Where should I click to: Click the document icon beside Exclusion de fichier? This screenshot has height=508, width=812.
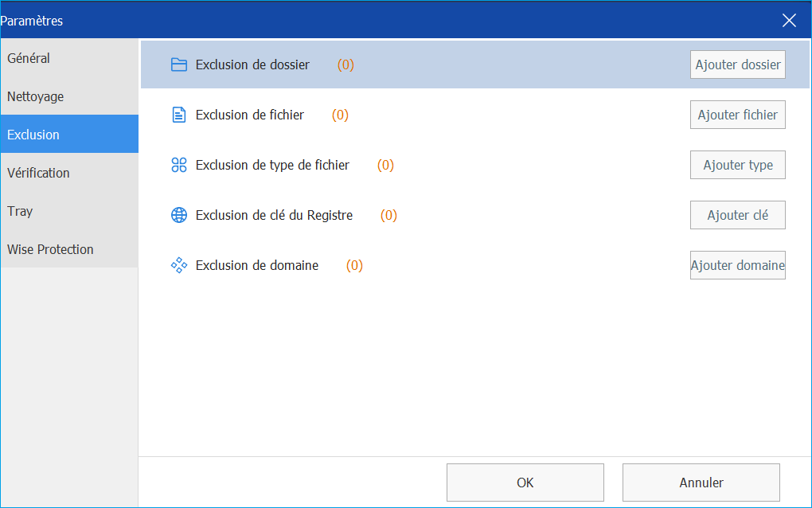click(x=178, y=115)
